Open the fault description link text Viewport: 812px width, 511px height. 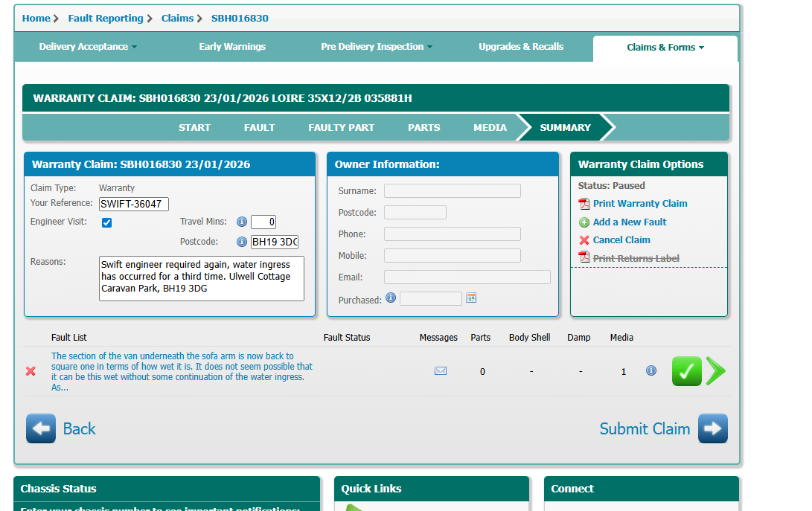[x=182, y=372]
